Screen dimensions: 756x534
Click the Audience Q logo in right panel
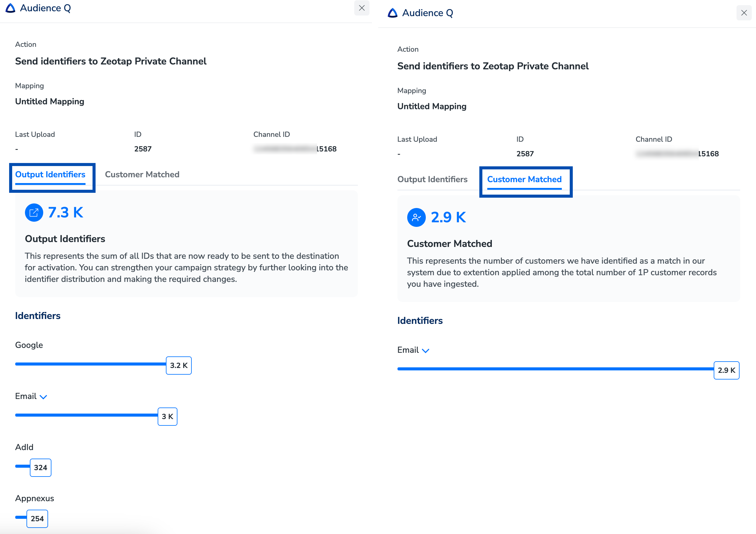[393, 13]
